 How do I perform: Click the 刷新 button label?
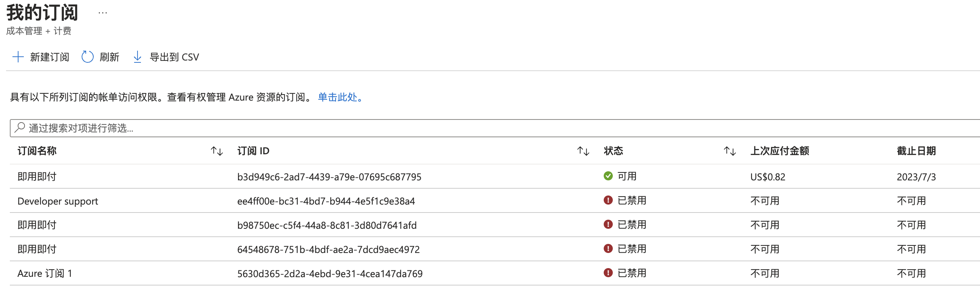pos(110,57)
